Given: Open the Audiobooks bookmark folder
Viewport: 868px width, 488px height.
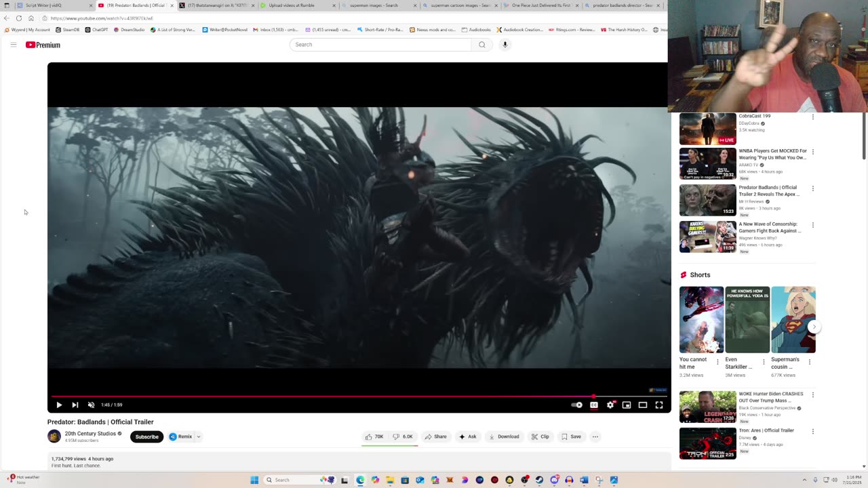Looking at the screenshot, I should pos(476,30).
